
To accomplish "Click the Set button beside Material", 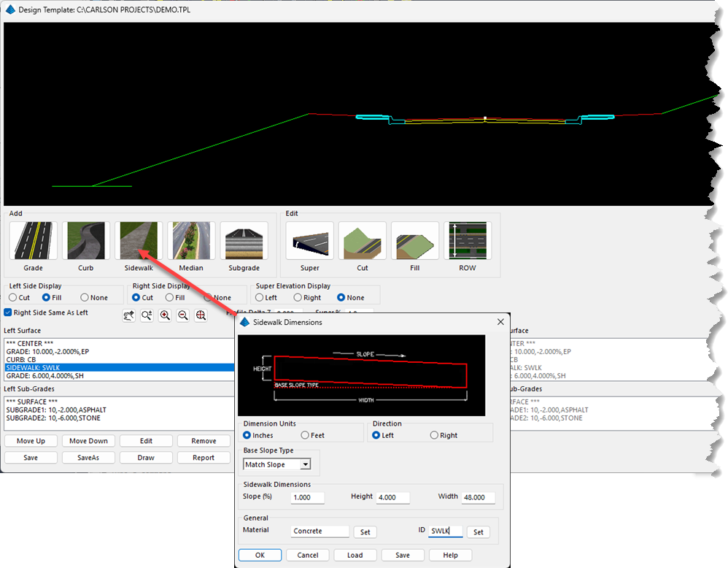I will 365,532.
